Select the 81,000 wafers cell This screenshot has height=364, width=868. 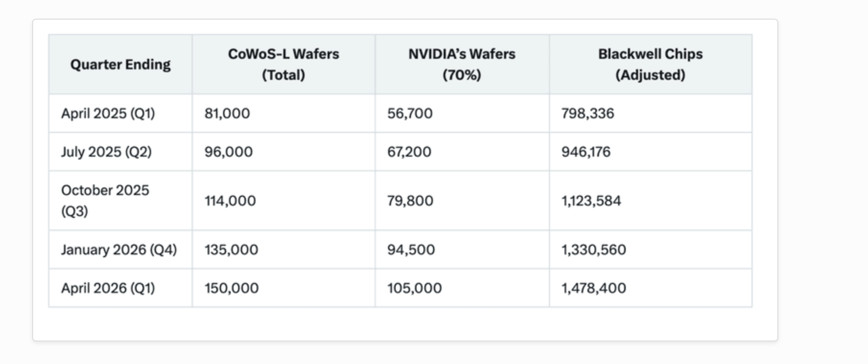coord(227,114)
